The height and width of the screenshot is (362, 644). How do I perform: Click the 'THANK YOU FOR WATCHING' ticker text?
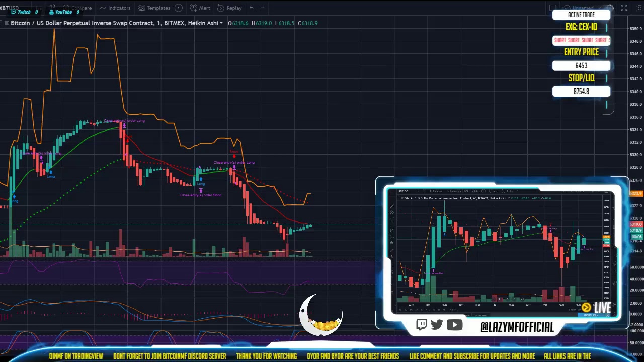tap(266, 356)
